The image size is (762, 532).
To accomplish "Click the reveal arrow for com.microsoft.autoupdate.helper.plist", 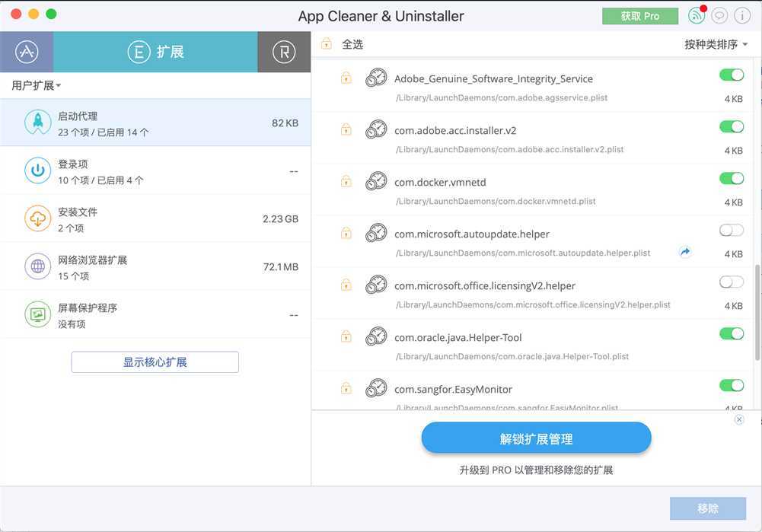I will tap(684, 252).
